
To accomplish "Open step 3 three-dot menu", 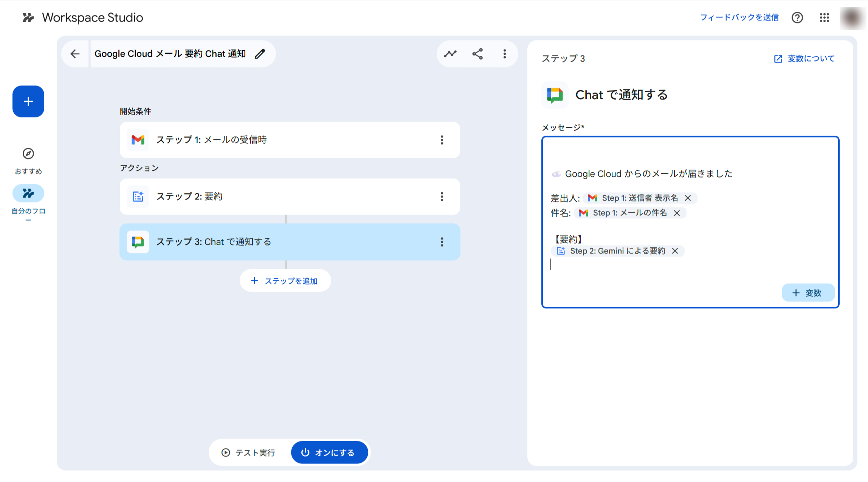I will pos(442,242).
